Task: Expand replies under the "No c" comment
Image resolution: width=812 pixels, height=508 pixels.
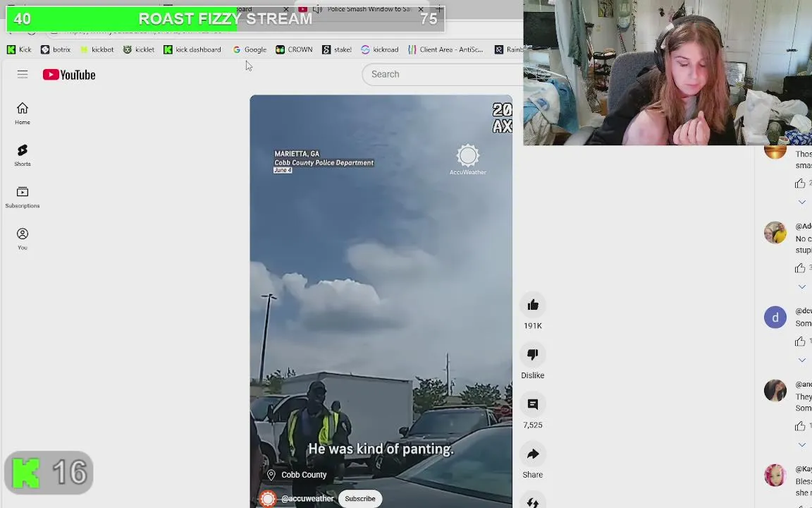Action: click(801, 286)
